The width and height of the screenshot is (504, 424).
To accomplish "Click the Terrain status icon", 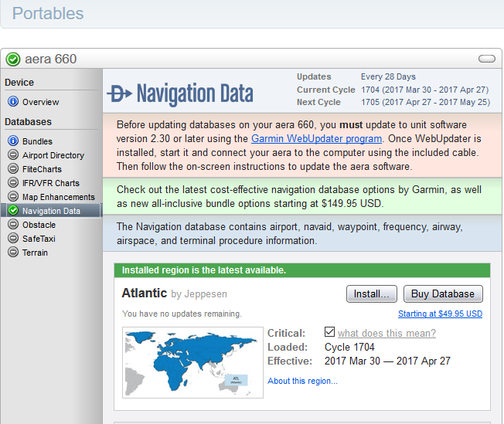I will [13, 252].
